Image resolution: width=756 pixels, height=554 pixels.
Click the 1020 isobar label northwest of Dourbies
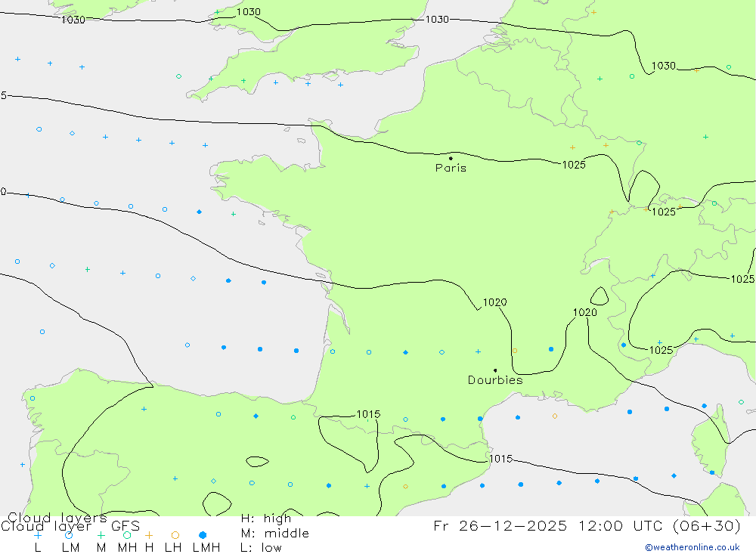coord(494,302)
